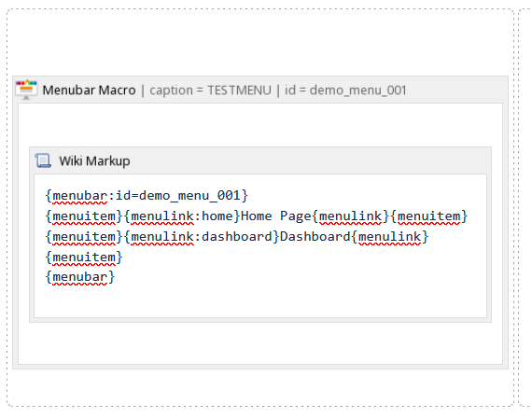Place cursor in {menubar:id=demo_menu_001} line
Viewport: 532px width, 418px height.
(x=147, y=196)
